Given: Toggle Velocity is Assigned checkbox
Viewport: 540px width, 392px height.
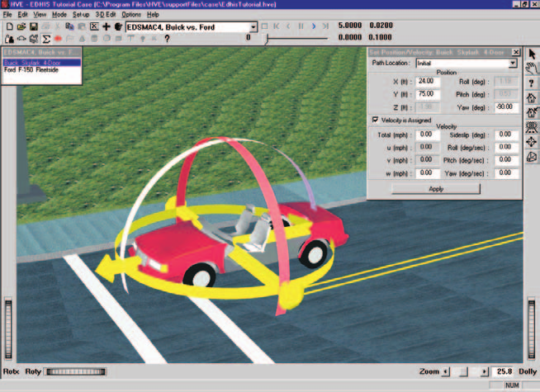Looking at the screenshot, I should coord(375,120).
